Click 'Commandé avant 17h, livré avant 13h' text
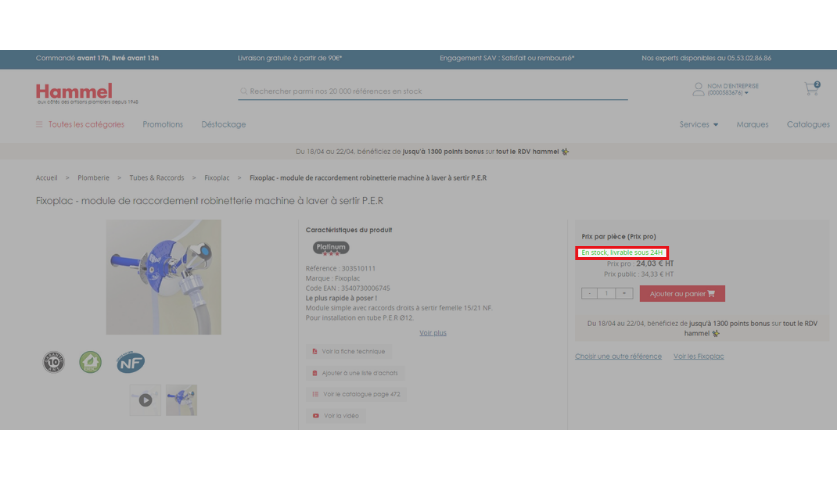The image size is (837, 500). coord(97,58)
